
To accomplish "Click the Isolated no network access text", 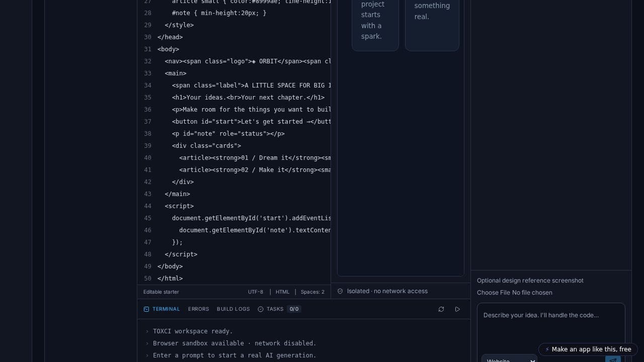I will click(x=387, y=291).
